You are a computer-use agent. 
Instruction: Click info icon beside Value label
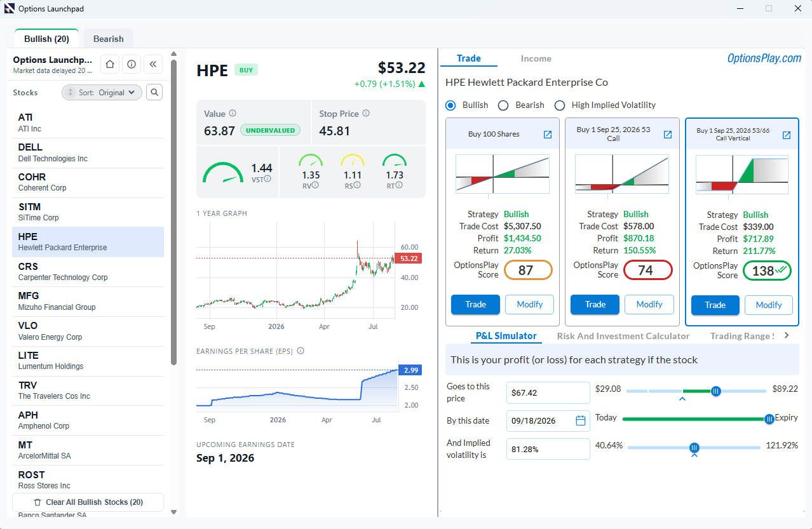point(233,114)
